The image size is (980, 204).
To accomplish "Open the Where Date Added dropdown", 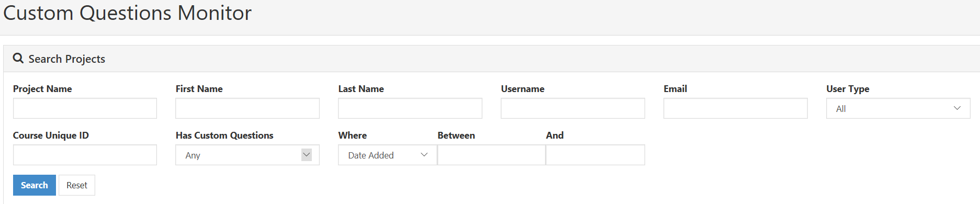I will [x=387, y=155].
